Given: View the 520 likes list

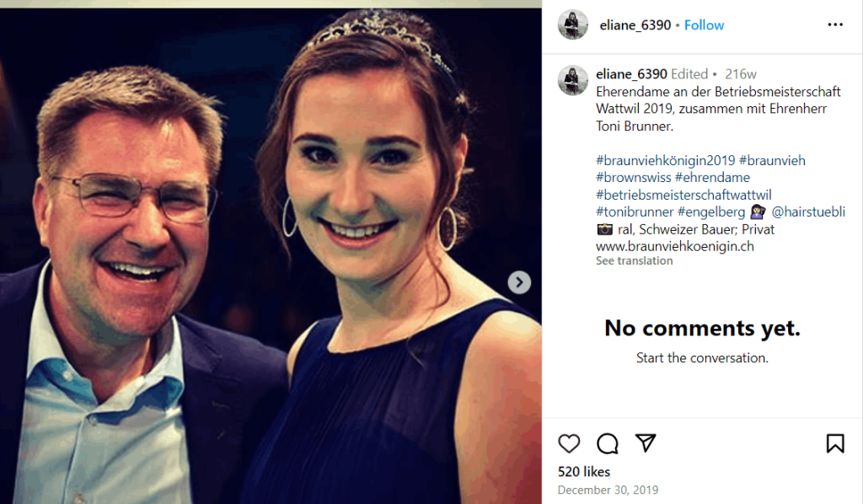Looking at the screenshot, I should (x=583, y=472).
